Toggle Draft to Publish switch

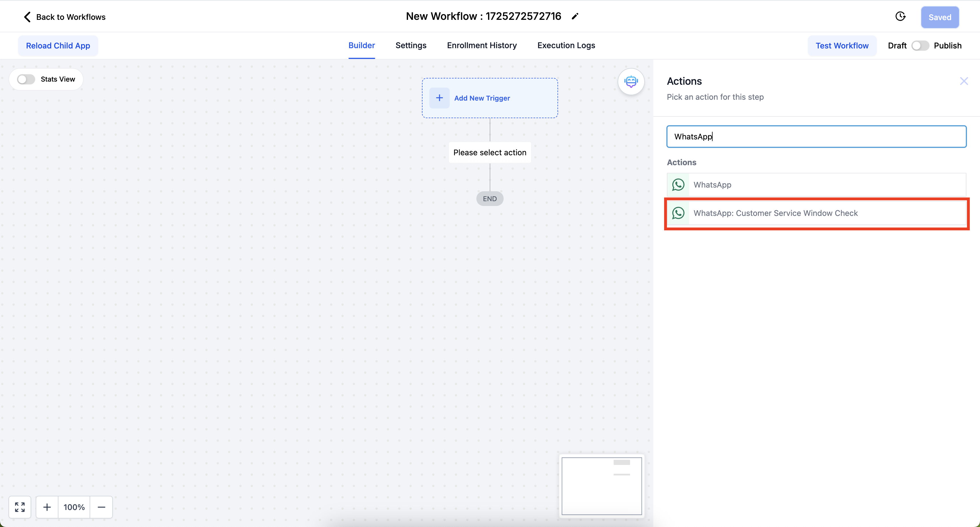coord(920,46)
